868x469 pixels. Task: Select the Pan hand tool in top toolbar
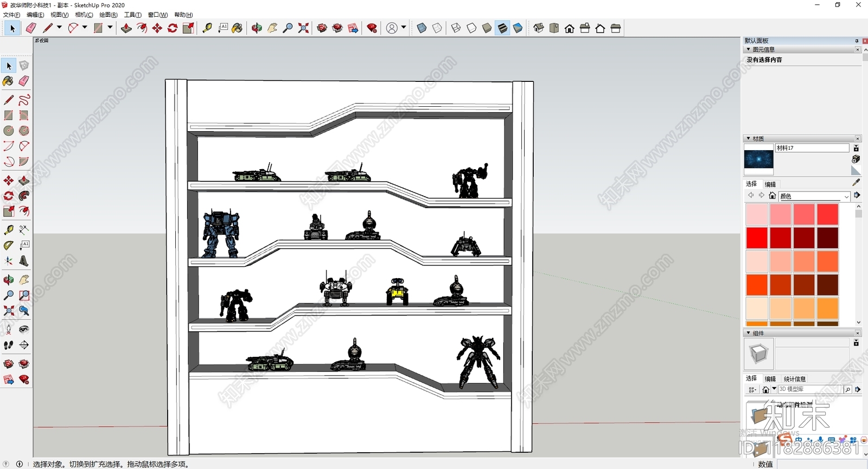point(272,28)
